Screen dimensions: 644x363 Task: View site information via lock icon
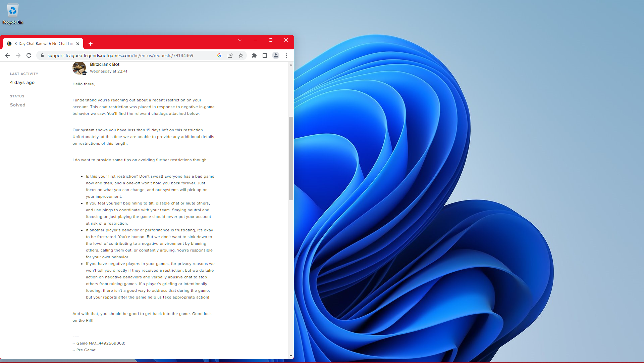pyautogui.click(x=42, y=55)
